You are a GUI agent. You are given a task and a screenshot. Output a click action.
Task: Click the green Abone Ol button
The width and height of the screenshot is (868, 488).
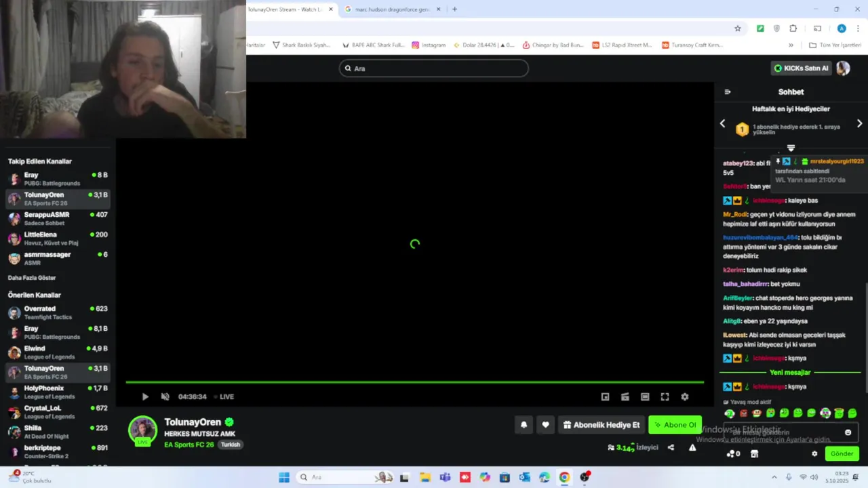tap(675, 425)
